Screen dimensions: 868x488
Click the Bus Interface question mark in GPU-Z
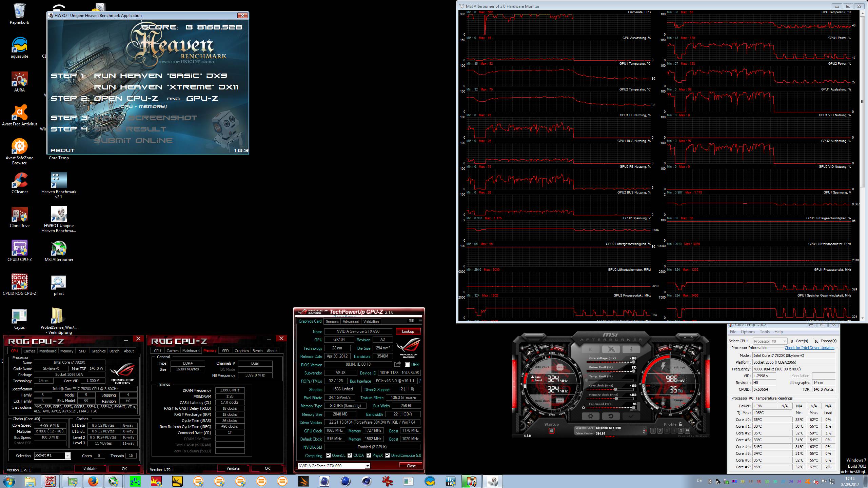click(420, 381)
